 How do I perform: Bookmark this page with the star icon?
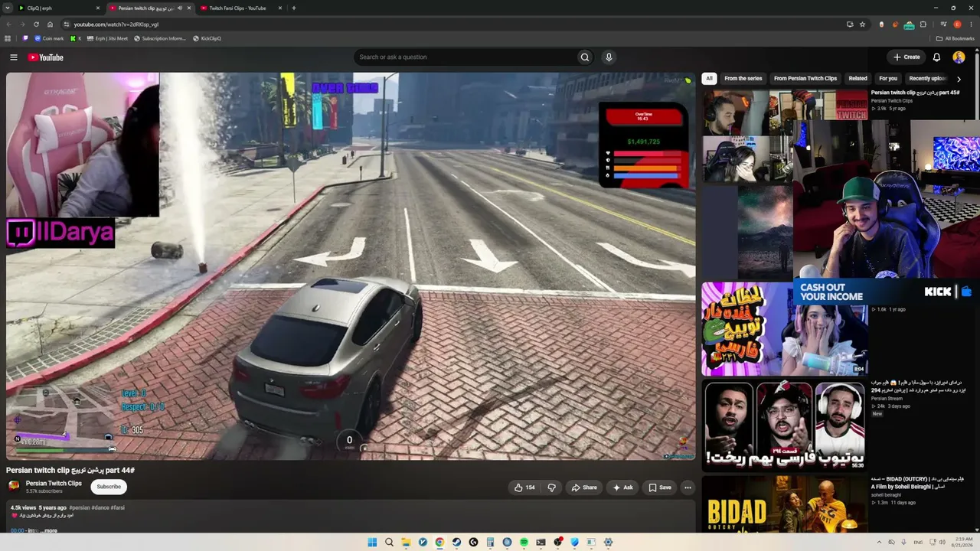[862, 24]
